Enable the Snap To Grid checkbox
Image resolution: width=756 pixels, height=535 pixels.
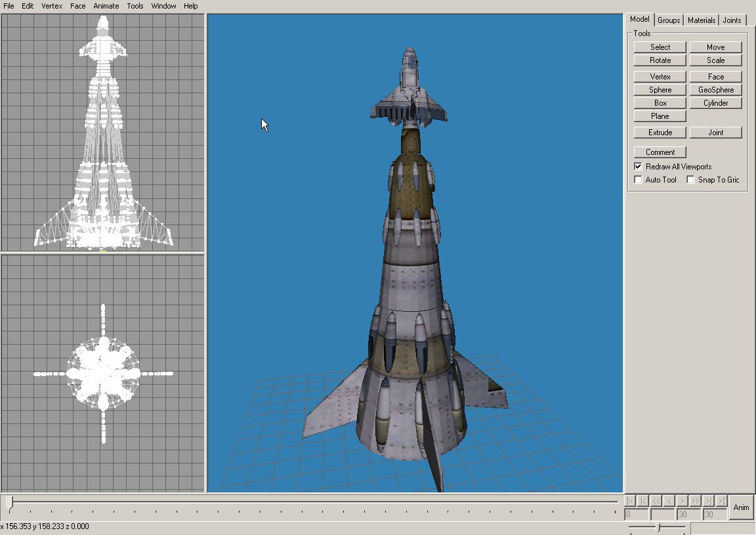pyautogui.click(x=690, y=180)
